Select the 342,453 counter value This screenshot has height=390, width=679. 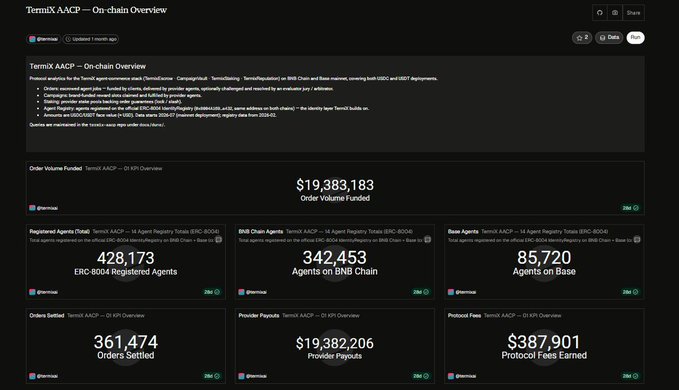335,258
